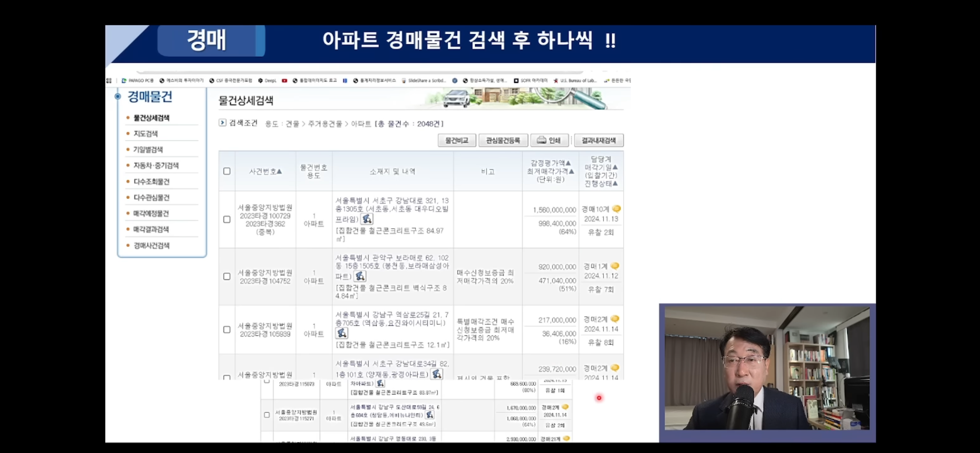Check the box in the 양재동 광정아파트 row
Viewport: 980px width, 453px height.
click(x=227, y=377)
